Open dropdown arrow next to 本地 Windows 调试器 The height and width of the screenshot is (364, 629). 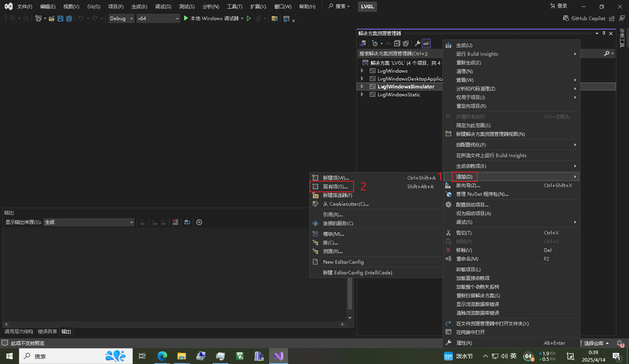pyautogui.click(x=242, y=19)
